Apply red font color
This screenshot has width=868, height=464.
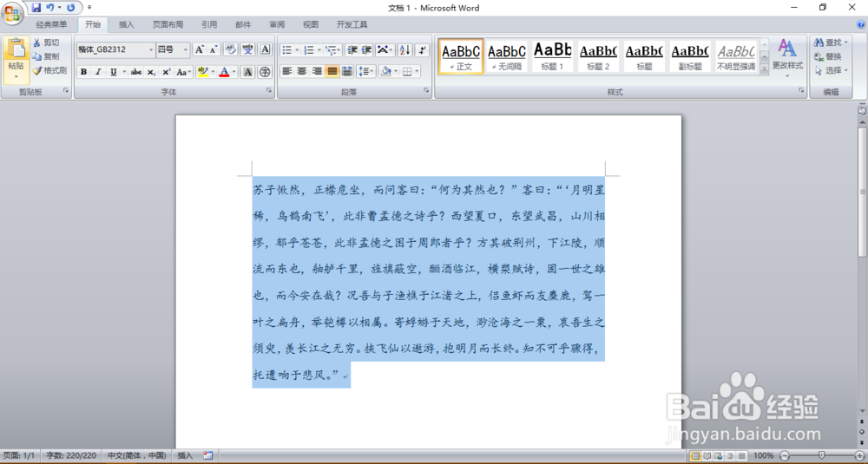point(224,72)
